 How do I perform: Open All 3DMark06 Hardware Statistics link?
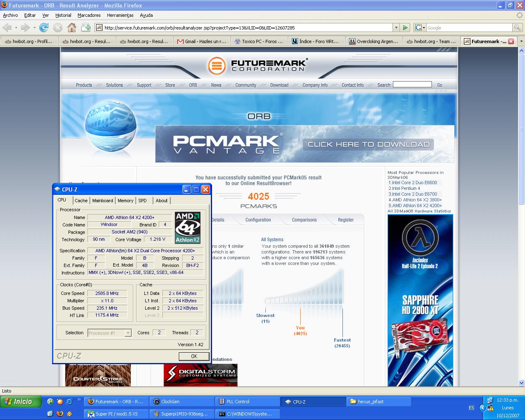click(419, 211)
